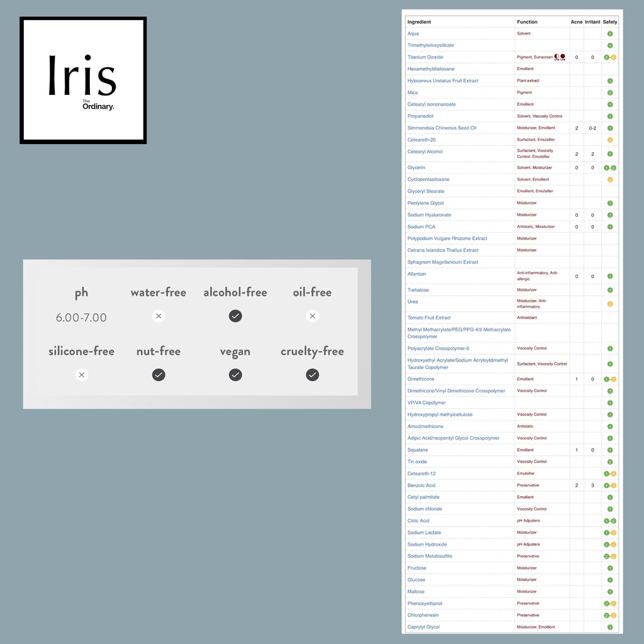
Task: Toggle the cruelty-free checkmark
Action: coord(312,375)
